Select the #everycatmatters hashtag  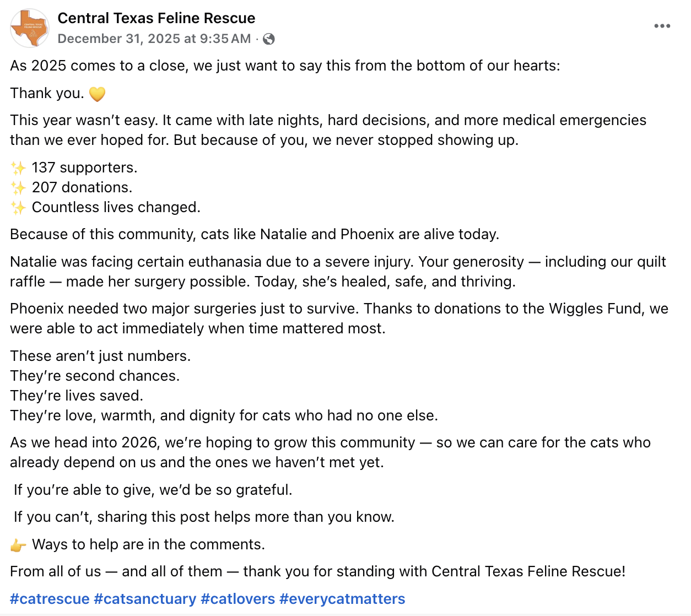pos(342,599)
